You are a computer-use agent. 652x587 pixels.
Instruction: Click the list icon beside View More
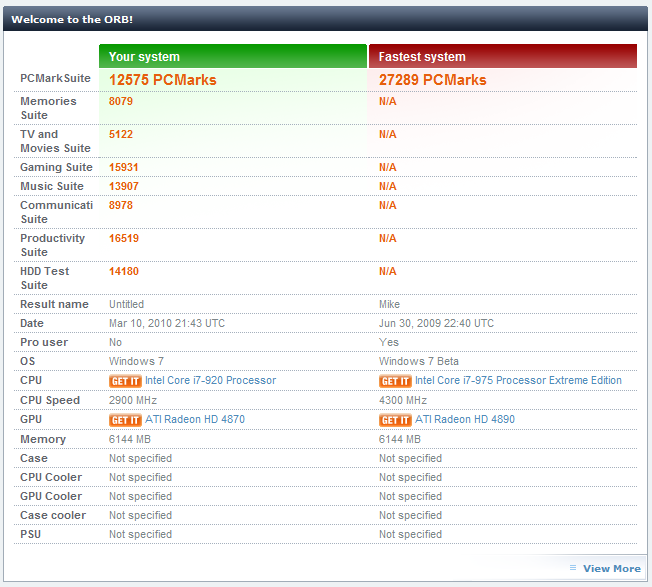[x=573, y=568]
